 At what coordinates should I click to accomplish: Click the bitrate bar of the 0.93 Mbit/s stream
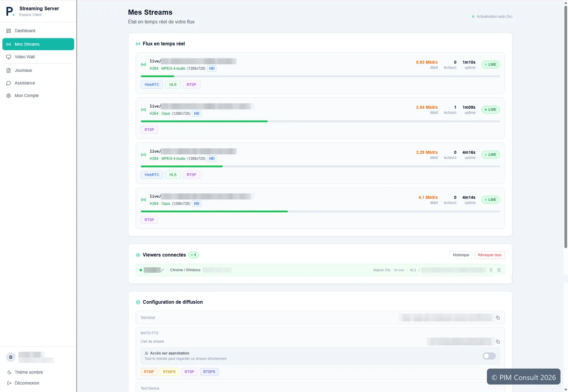[320, 76]
